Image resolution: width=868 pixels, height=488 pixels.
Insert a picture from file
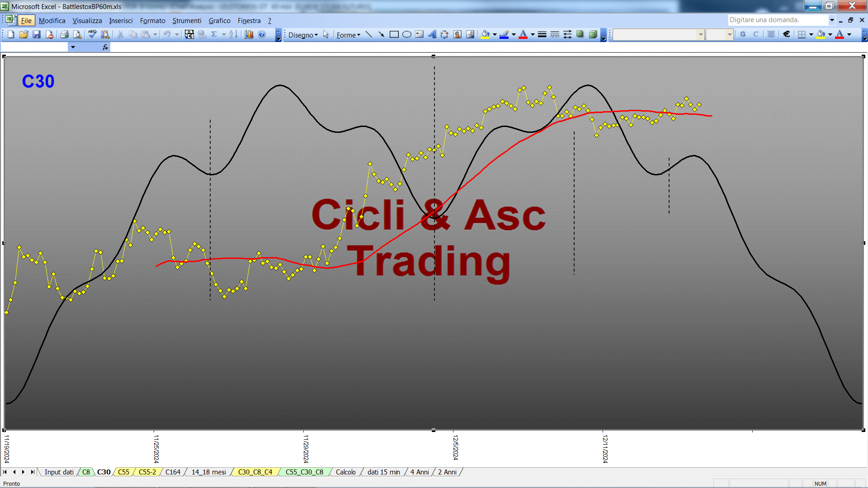(x=470, y=34)
